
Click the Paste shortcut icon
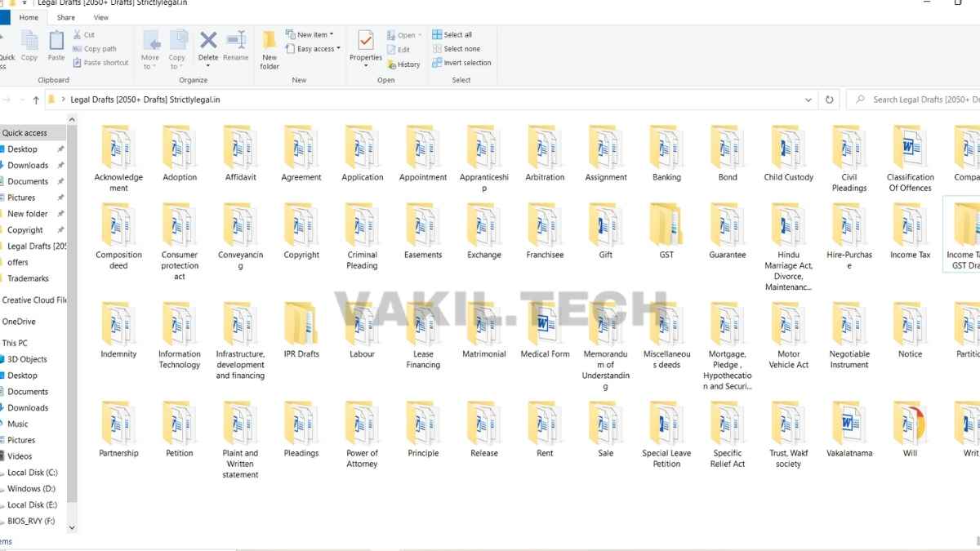101,62
